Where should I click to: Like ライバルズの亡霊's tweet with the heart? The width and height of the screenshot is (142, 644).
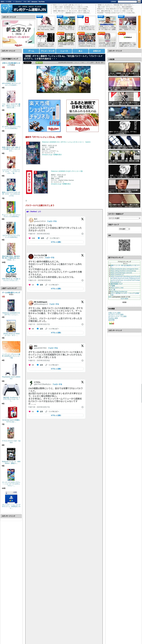(x=30, y=285)
